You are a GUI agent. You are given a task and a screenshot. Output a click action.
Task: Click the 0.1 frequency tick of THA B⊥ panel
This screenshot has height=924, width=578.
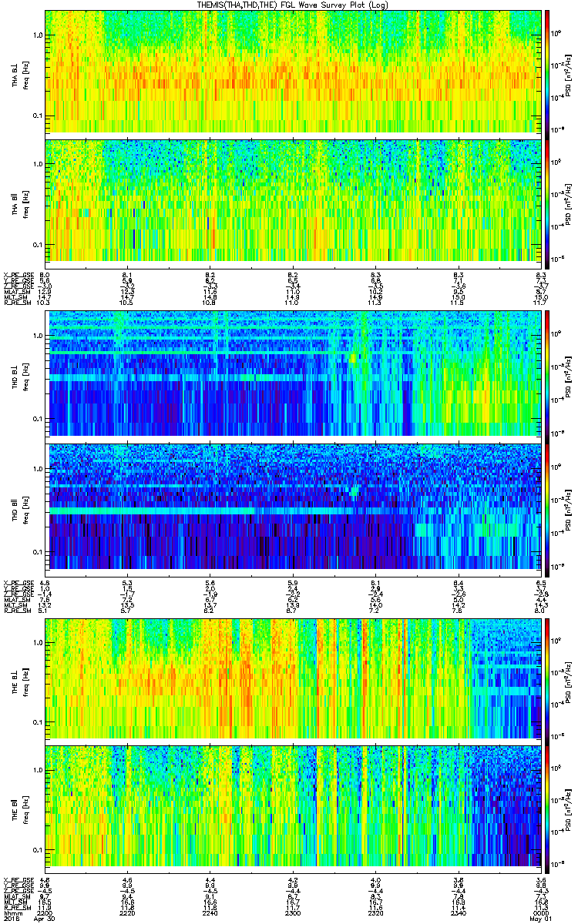pos(37,116)
